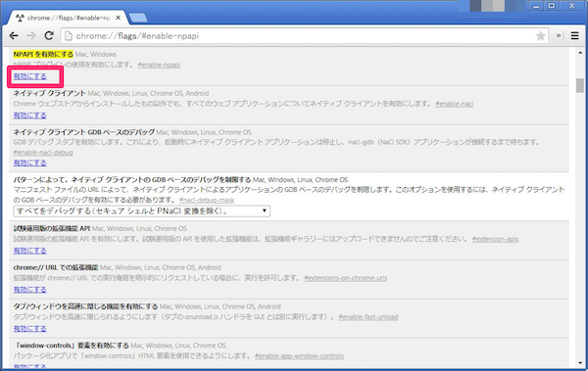Enable NPAPI via its 有効にする link
The image size is (588, 371).
(30, 76)
